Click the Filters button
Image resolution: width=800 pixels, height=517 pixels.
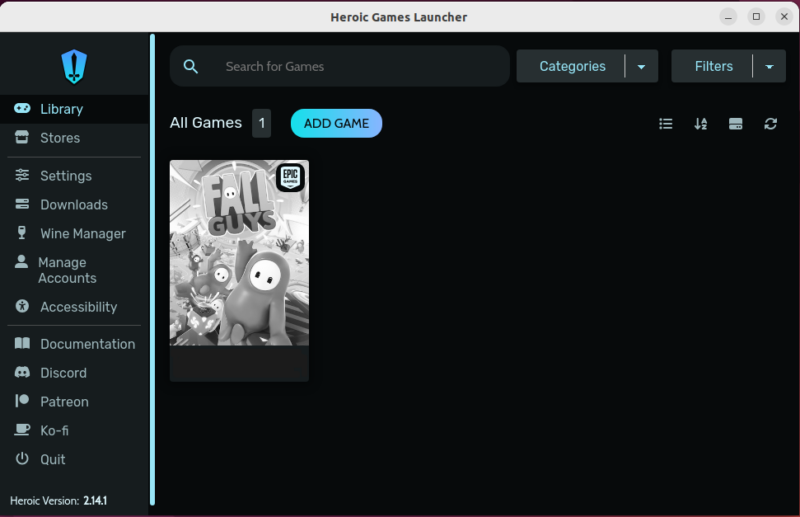713,66
